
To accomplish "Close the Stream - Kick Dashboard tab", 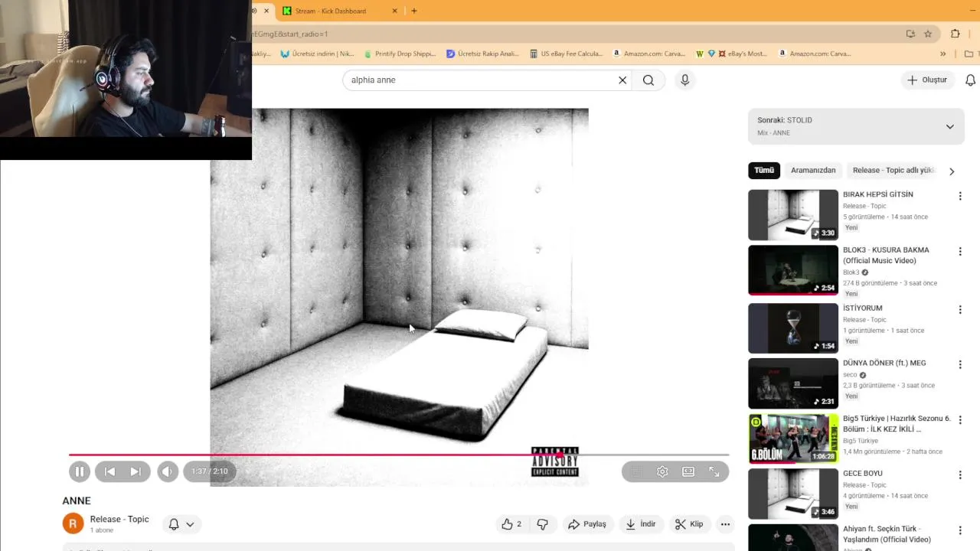I will tap(395, 11).
